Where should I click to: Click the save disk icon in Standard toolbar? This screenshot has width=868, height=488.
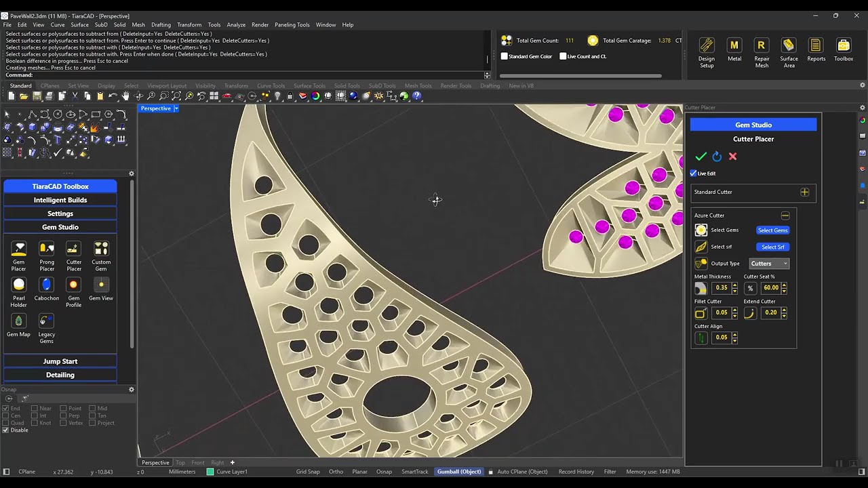(x=37, y=96)
